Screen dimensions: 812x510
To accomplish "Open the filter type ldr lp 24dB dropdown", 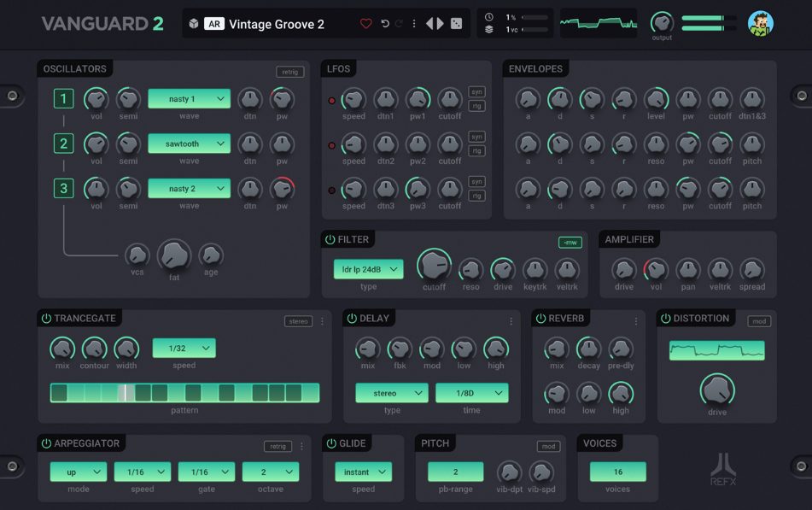I will click(368, 270).
